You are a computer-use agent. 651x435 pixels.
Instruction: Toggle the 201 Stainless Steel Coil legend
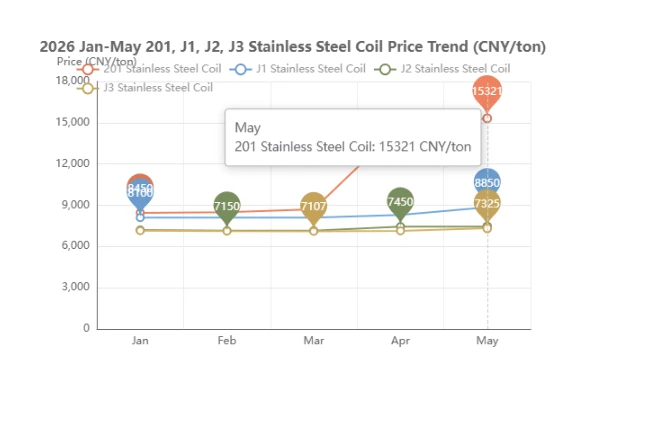pyautogui.click(x=149, y=69)
